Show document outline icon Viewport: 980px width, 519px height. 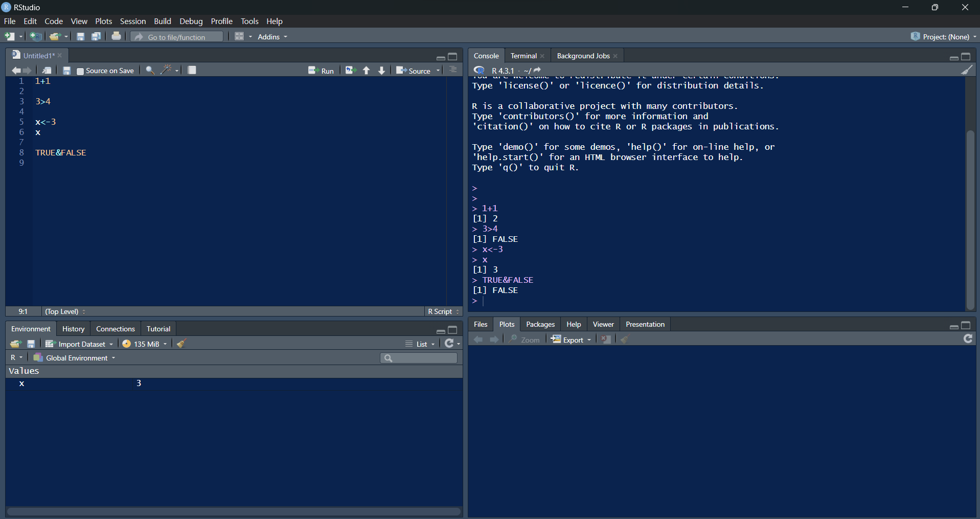coord(453,70)
